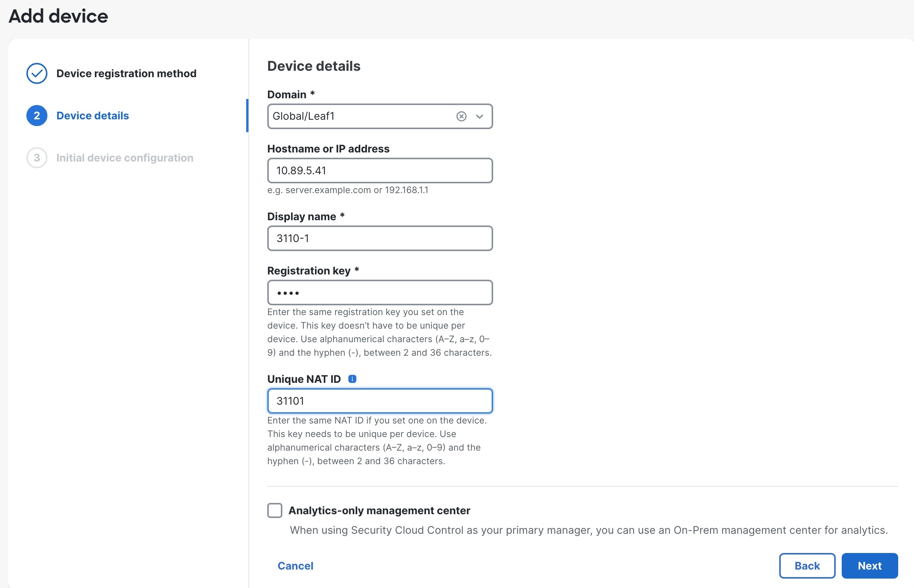
Task: Clear the Domain field selection
Action: [461, 116]
